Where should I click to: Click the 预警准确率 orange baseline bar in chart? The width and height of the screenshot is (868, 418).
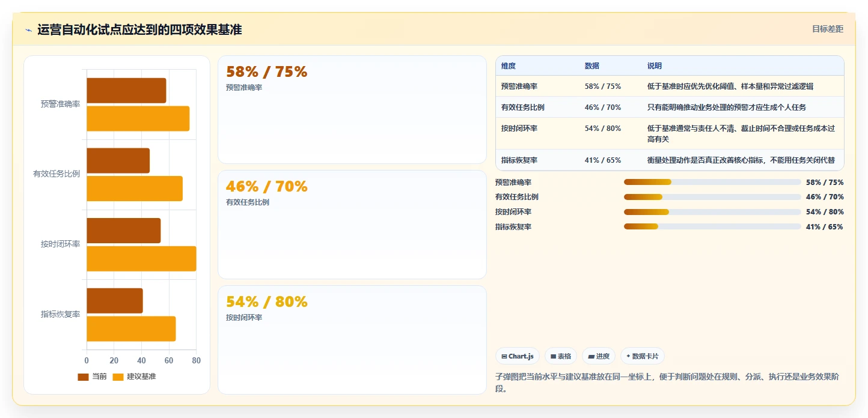point(138,118)
